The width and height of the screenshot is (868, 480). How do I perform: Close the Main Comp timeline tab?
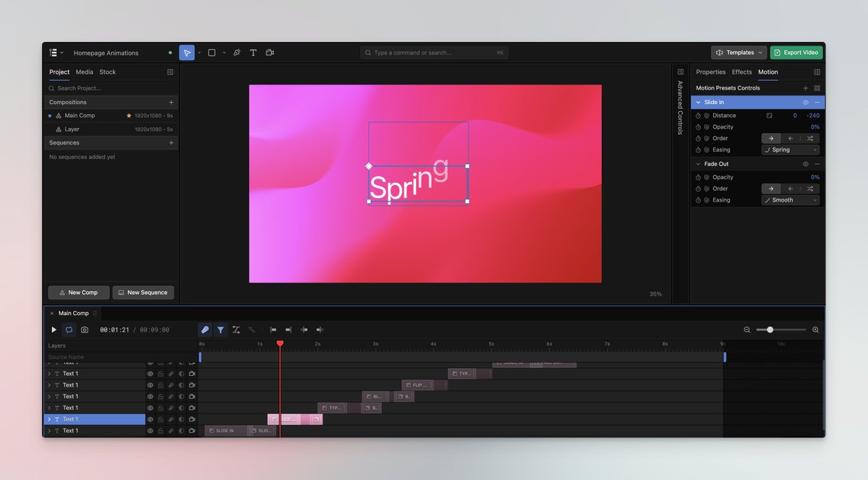tap(52, 313)
